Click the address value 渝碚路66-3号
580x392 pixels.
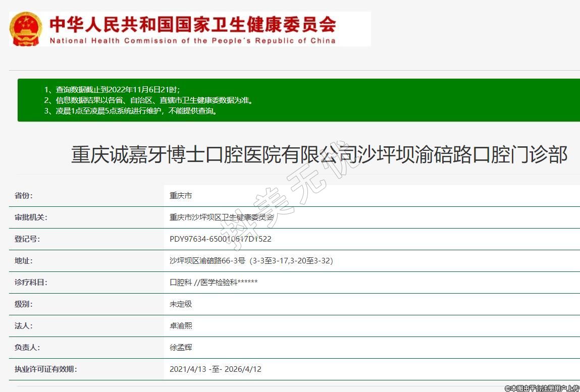click(x=251, y=261)
